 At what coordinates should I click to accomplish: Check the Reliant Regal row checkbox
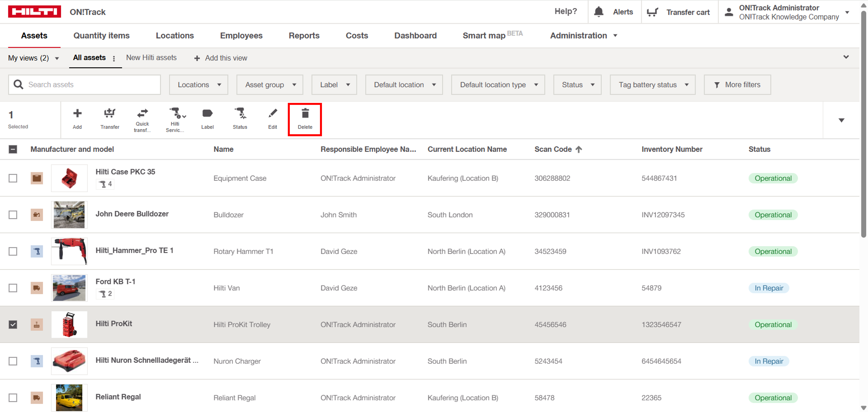(x=13, y=398)
